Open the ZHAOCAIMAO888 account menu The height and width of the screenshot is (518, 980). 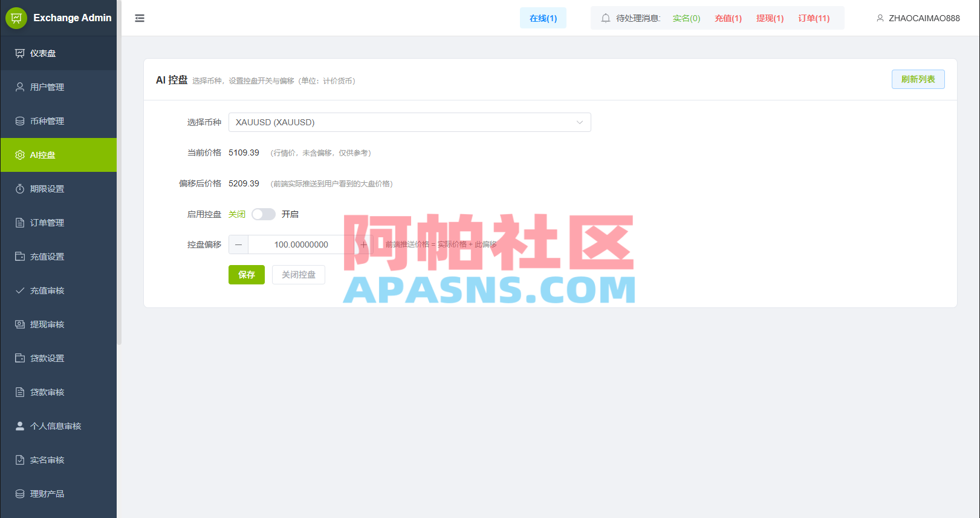(918, 18)
